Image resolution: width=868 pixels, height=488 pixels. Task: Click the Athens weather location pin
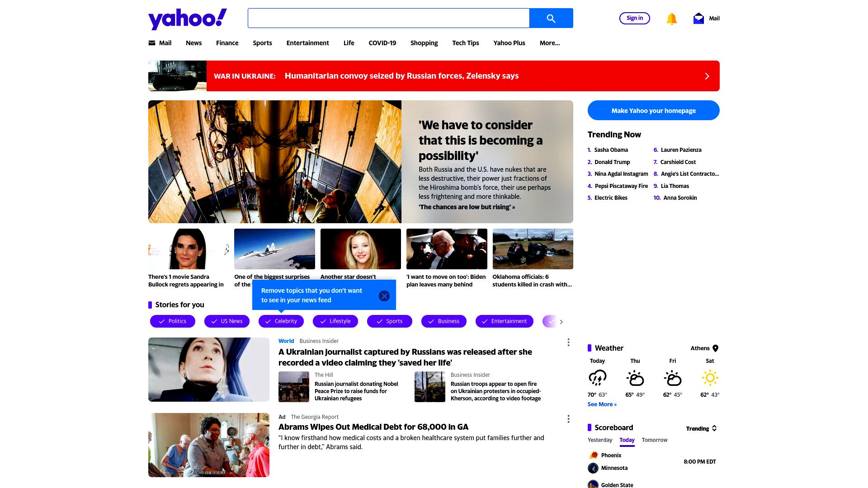715,348
